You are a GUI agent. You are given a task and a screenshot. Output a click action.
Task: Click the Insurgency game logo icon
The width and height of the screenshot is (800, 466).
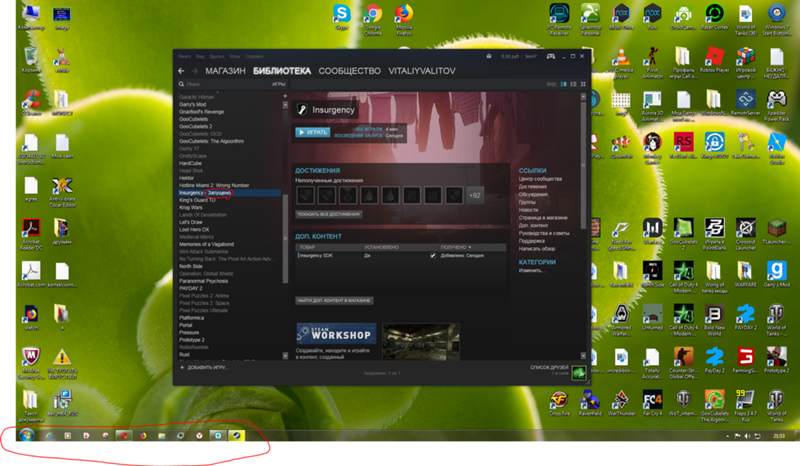pyautogui.click(x=303, y=109)
